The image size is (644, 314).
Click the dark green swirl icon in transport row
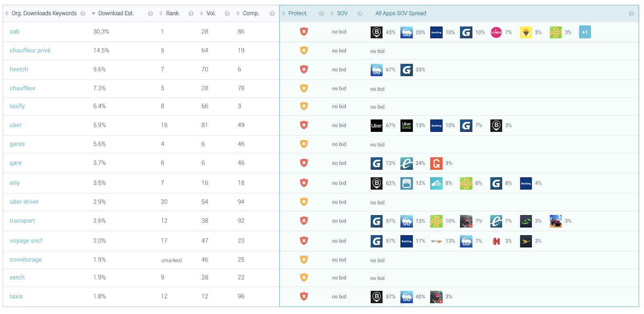tap(526, 221)
